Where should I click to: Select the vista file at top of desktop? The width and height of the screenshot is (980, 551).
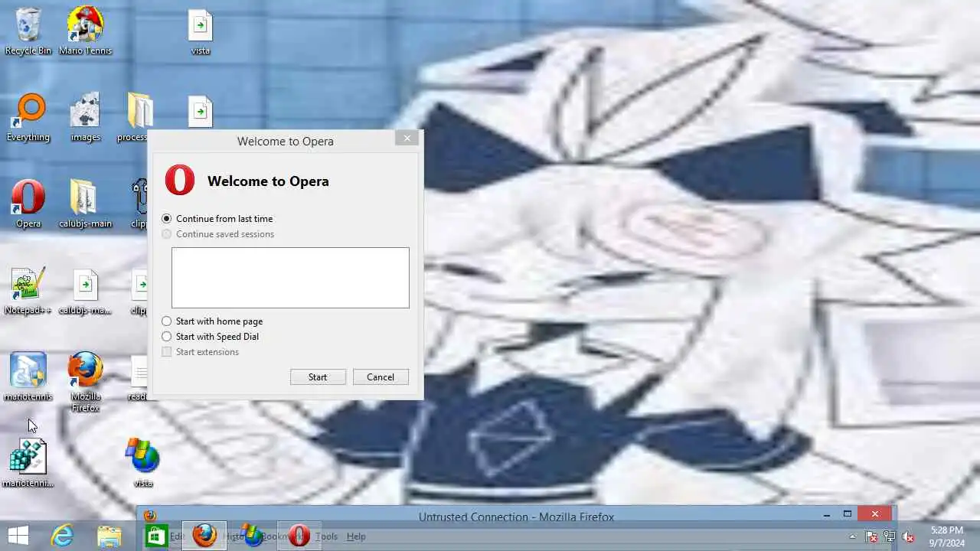coord(201,31)
